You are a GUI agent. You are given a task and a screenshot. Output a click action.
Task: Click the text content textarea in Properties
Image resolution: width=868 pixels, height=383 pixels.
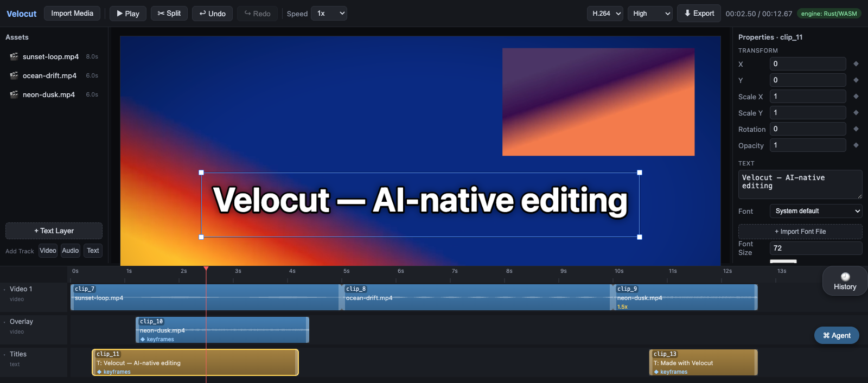tap(800, 184)
